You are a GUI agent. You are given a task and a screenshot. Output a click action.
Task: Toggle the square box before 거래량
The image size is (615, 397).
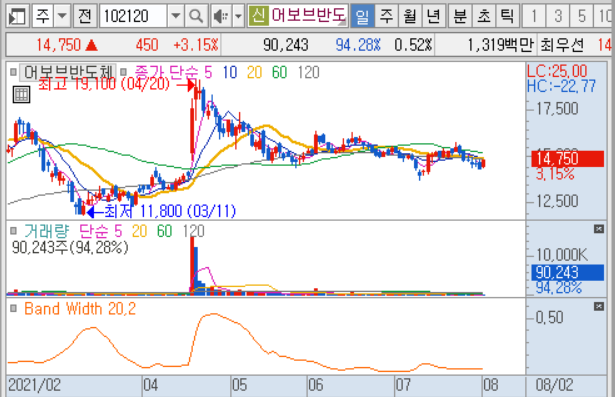pos(13,231)
